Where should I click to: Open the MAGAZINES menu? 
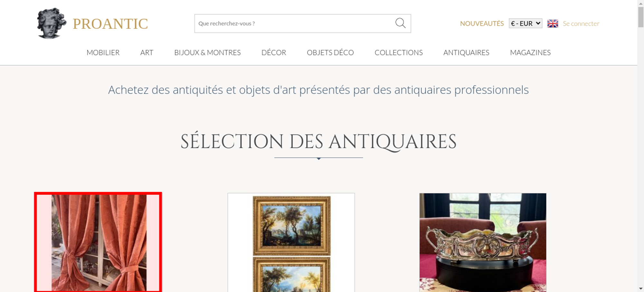pos(530,52)
